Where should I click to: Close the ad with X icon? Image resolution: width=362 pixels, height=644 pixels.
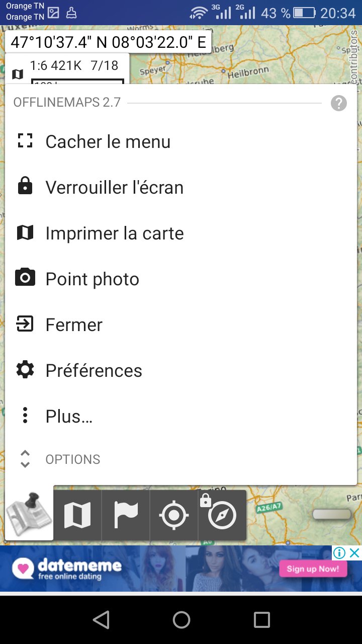[354, 553]
